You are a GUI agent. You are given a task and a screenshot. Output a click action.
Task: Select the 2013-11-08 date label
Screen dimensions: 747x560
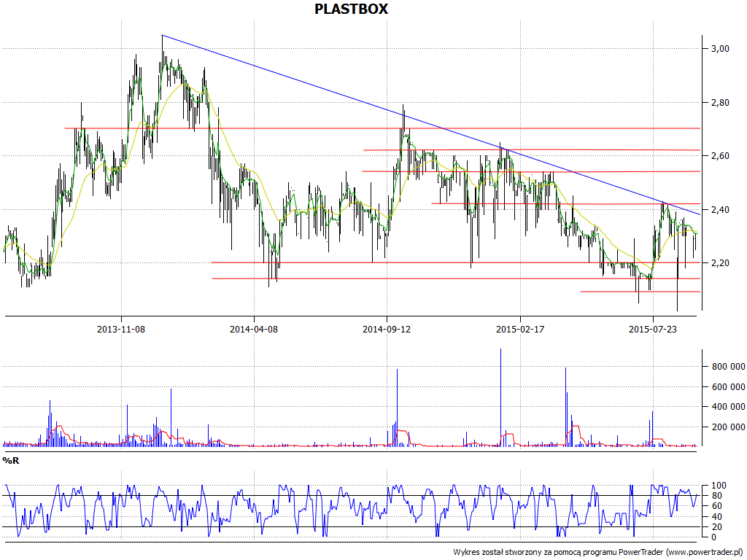[x=121, y=329]
